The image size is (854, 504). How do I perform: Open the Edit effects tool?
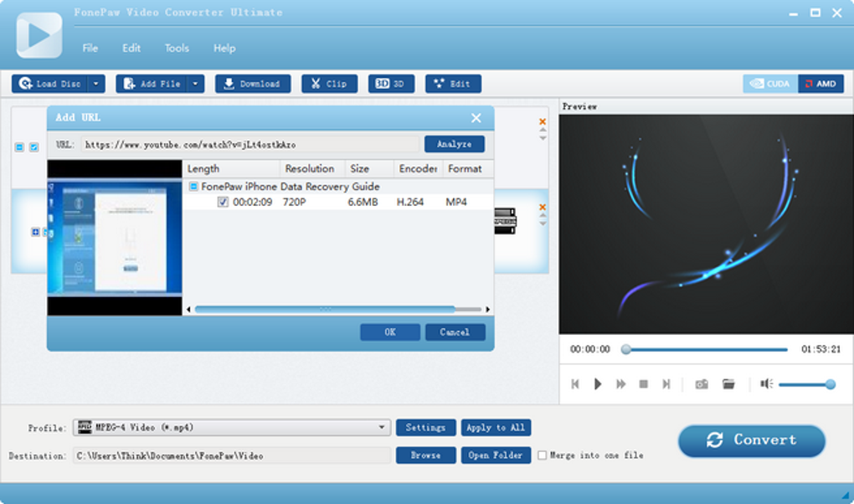click(453, 84)
